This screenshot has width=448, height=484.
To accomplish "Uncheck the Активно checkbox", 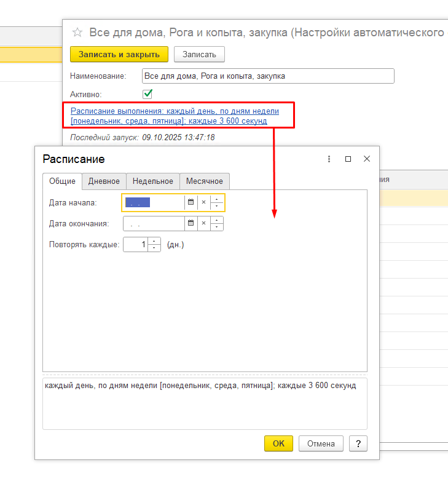I will pos(147,94).
